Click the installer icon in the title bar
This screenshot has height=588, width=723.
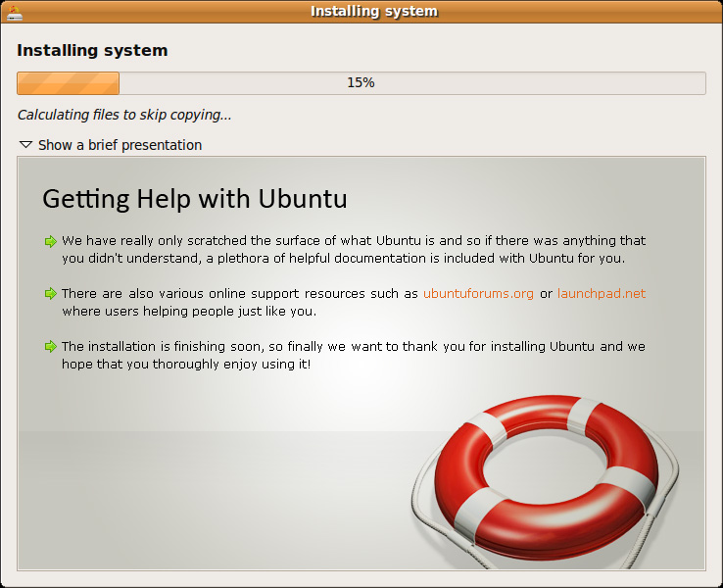[14, 12]
